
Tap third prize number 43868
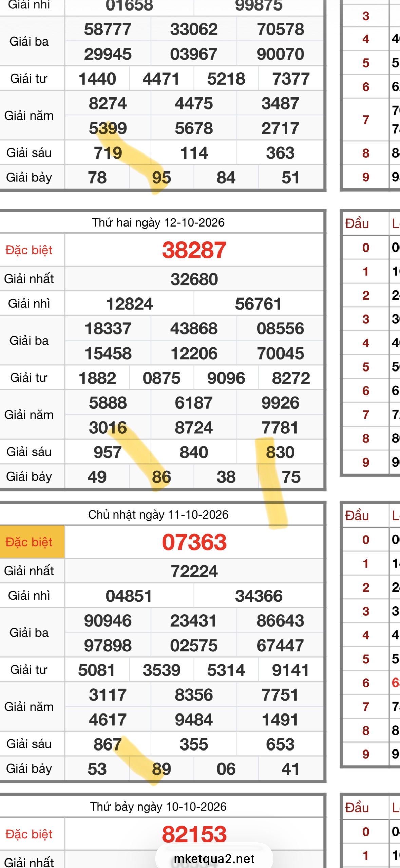[194, 329]
